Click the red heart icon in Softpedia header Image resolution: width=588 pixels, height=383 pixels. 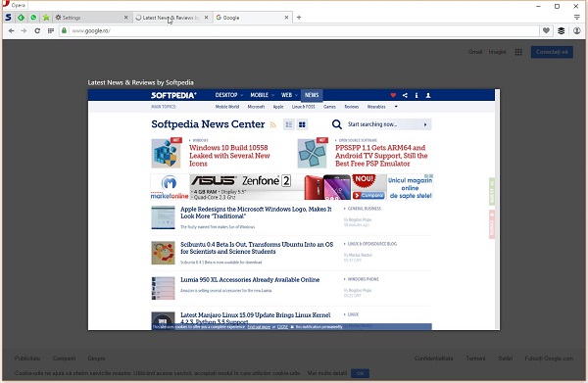pyautogui.click(x=393, y=95)
